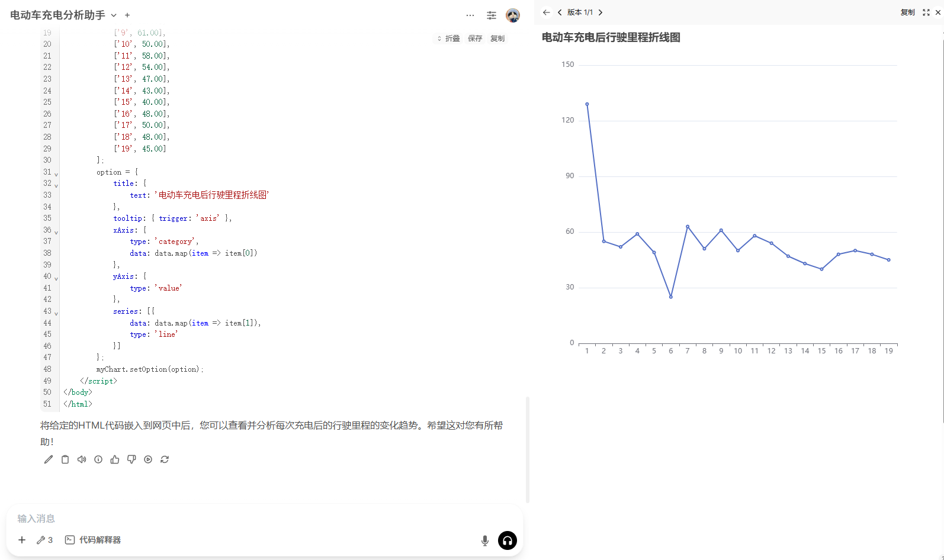This screenshot has width=944, height=560.
Task: Collapse code fold arrow at line 31
Action: pos(56,174)
